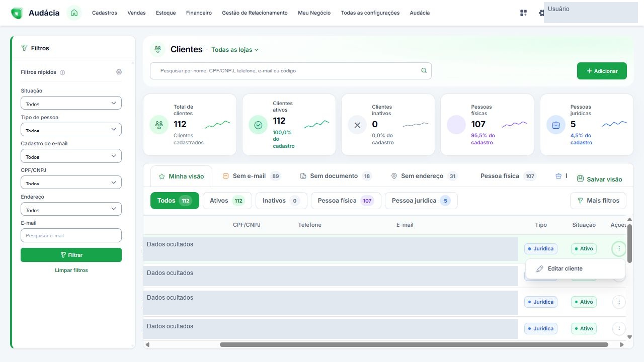Image resolution: width=644 pixels, height=362 pixels.
Task: Open the Financeiro menu
Action: pyautogui.click(x=199, y=13)
